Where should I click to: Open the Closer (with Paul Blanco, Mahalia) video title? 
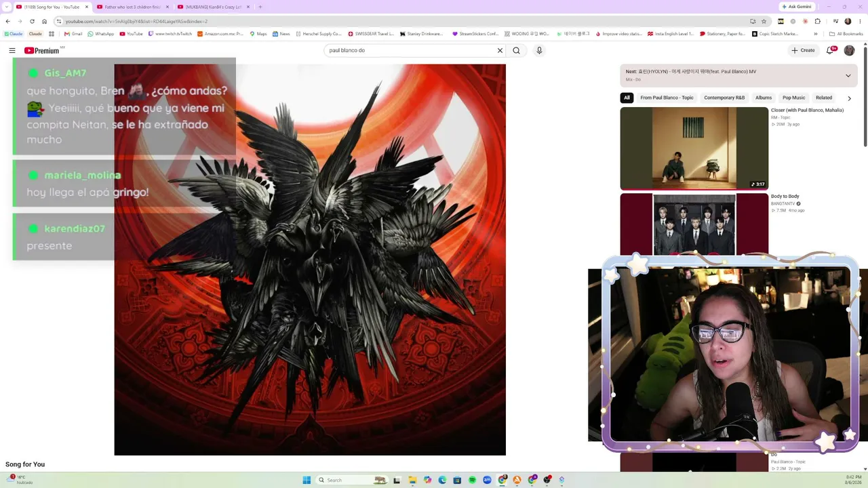(807, 110)
